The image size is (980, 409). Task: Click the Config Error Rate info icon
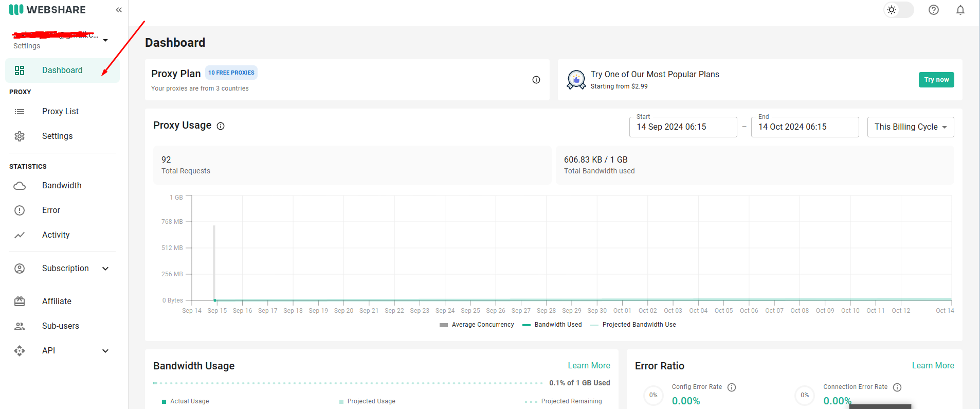tap(732, 387)
